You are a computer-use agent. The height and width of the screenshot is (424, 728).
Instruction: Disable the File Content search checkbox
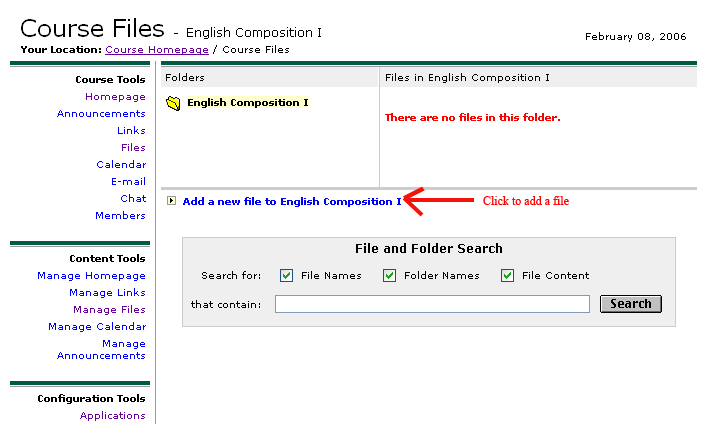pyautogui.click(x=508, y=276)
